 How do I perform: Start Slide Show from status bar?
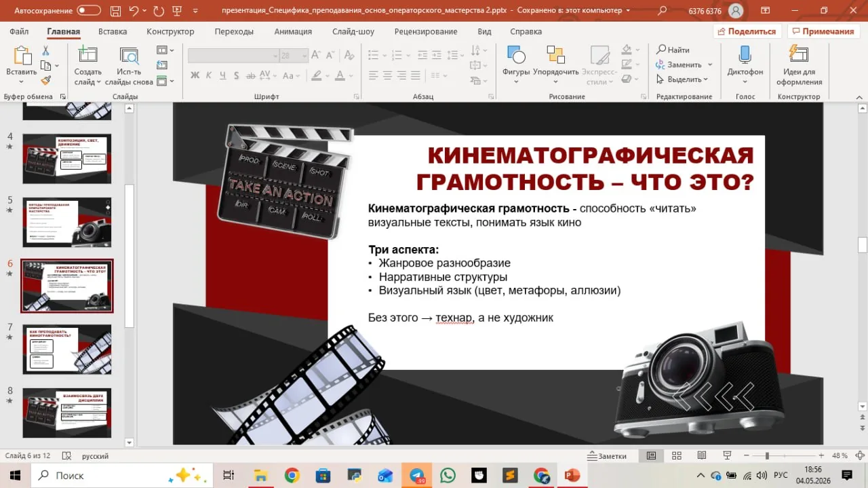point(728,455)
